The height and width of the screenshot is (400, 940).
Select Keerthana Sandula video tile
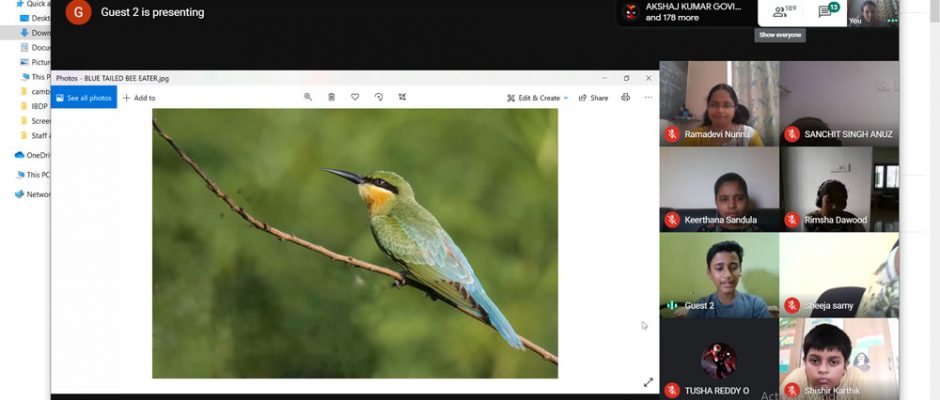point(719,189)
